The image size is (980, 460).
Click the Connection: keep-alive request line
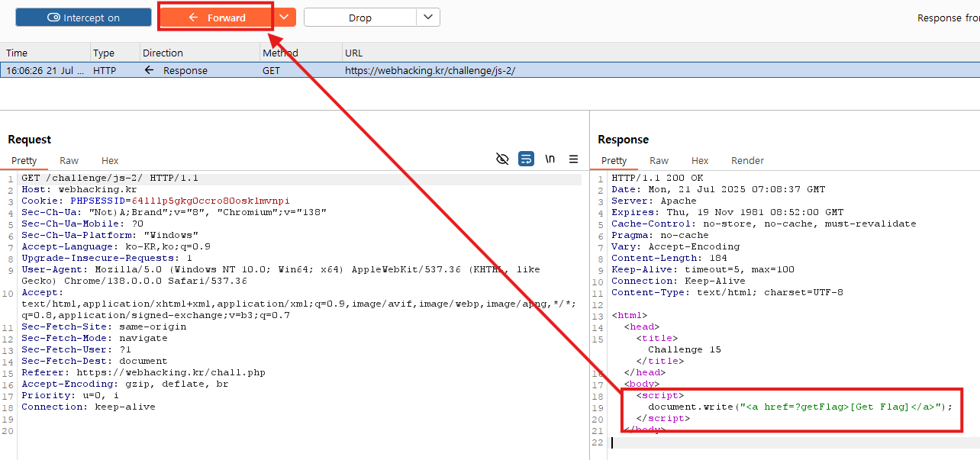coord(89,407)
